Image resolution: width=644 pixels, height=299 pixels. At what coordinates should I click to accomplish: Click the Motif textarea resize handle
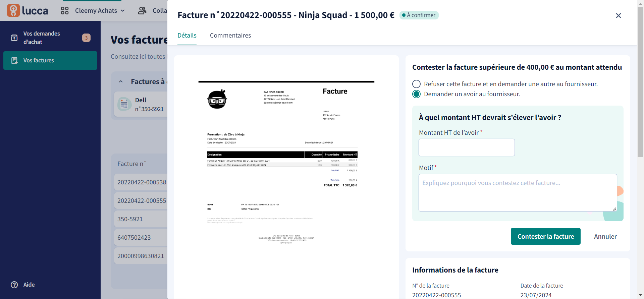pyautogui.click(x=614, y=209)
